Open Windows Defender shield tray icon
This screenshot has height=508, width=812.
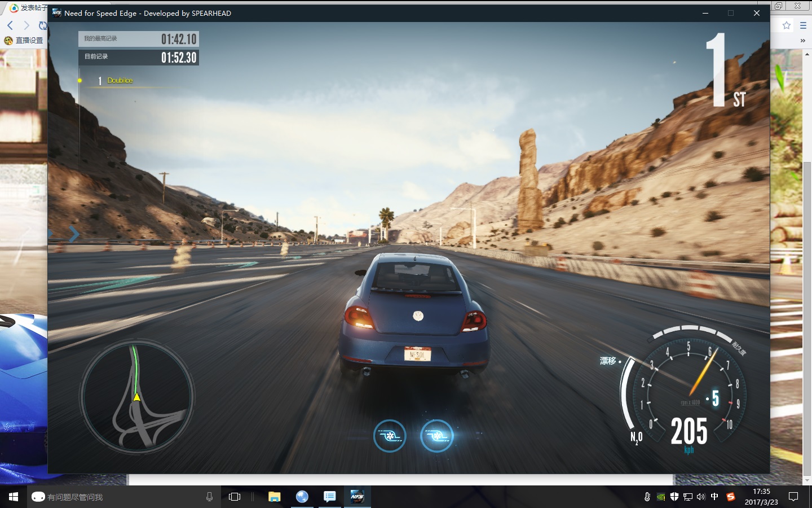coord(674,497)
